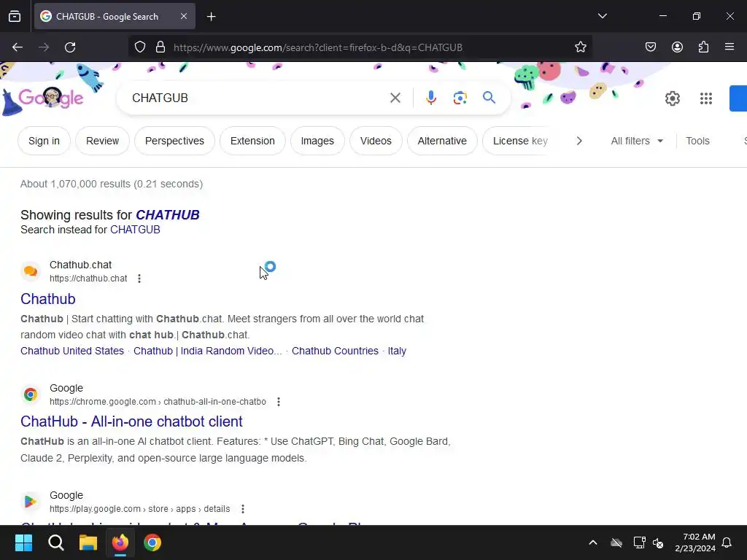Click the CHATHUB corrected spelling link
The image size is (747, 560).
[x=168, y=215]
